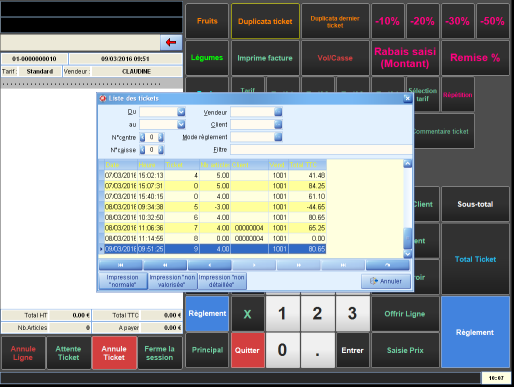Viewport: 514px width, 387px height.
Task: Open the Fruits category
Action: (207, 21)
